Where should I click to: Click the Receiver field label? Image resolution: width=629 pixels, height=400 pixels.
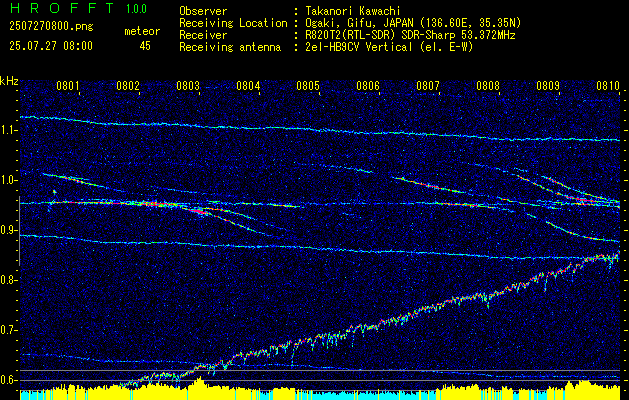coord(203,35)
